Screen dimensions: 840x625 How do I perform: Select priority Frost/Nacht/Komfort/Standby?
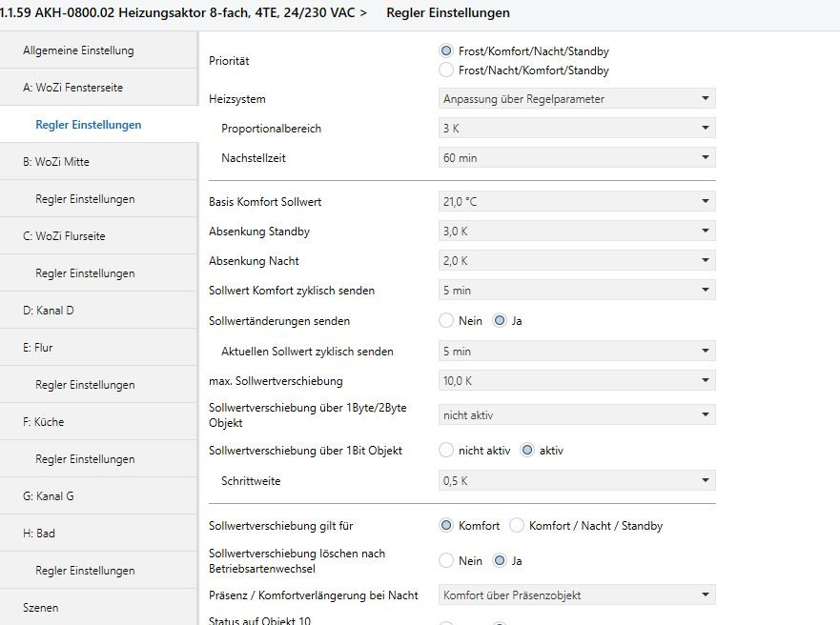(446, 70)
